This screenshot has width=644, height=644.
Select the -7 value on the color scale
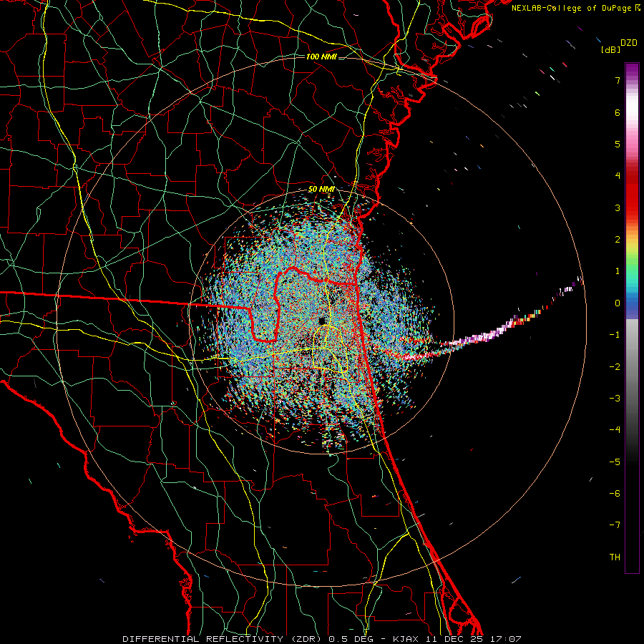[x=615, y=525]
